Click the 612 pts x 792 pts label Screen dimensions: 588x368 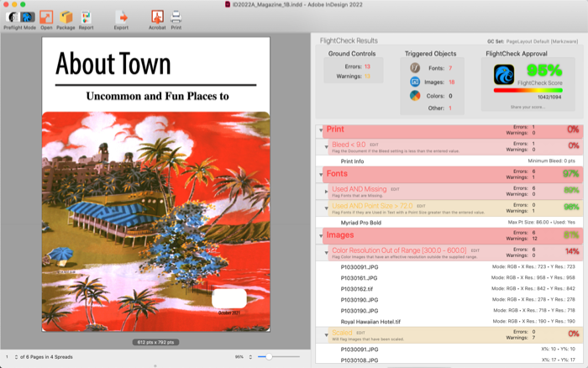(x=155, y=342)
